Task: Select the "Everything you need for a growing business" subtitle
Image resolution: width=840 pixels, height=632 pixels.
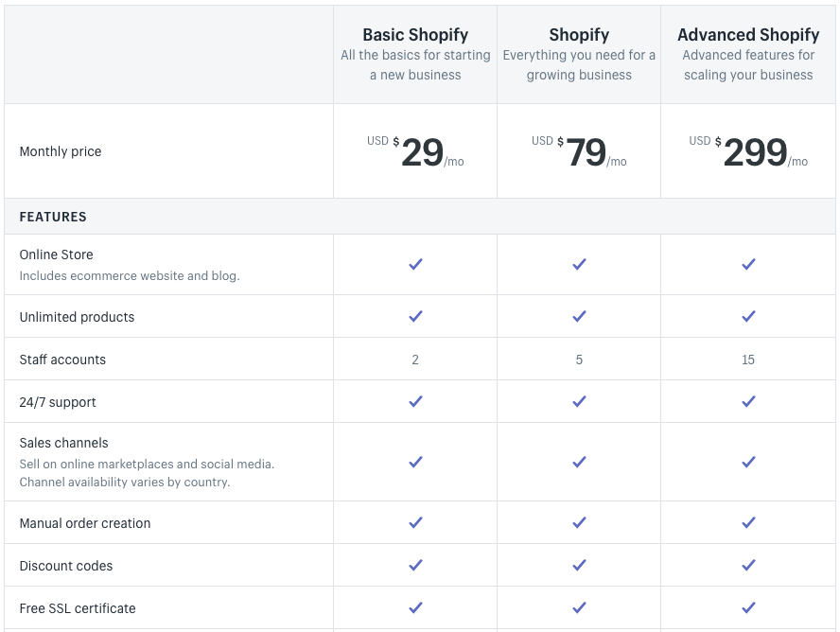Action: pos(579,64)
